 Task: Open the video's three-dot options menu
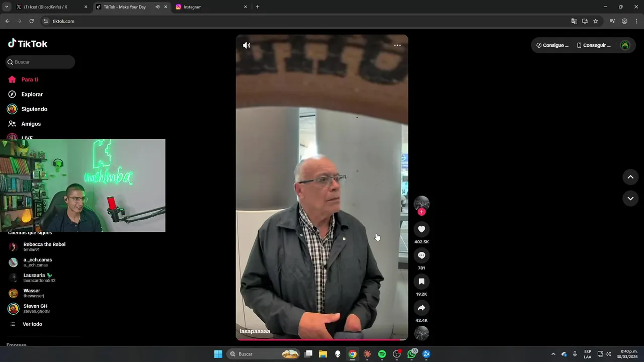(397, 45)
